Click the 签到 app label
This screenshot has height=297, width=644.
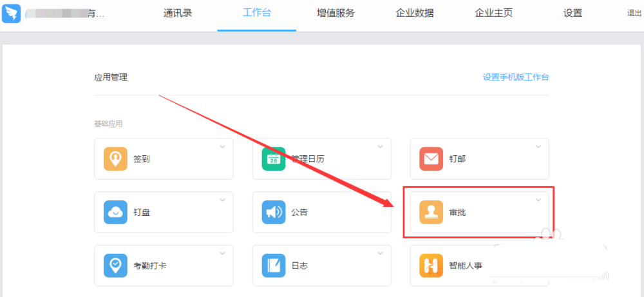[141, 159]
